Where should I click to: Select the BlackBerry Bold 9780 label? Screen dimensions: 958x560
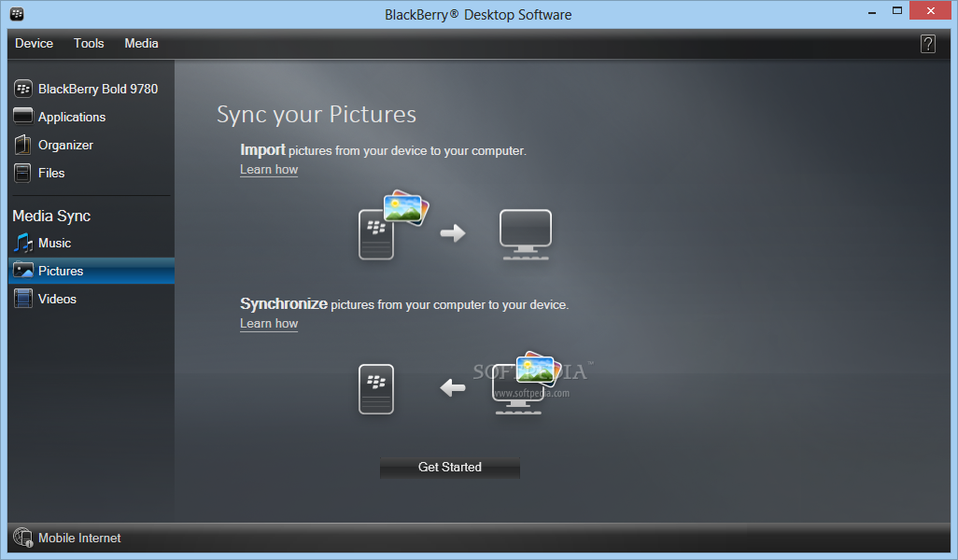98,90
